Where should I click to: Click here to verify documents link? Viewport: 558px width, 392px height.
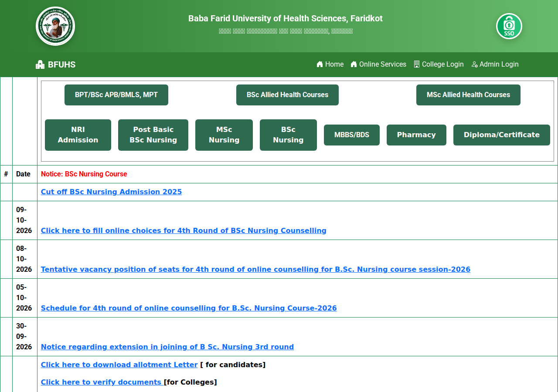101,382
